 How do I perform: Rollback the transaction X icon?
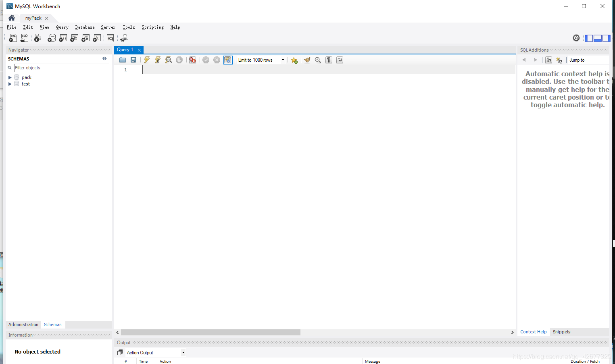(x=217, y=60)
